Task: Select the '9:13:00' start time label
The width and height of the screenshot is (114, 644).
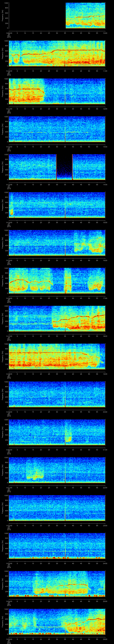Action: (x=9, y=184)
